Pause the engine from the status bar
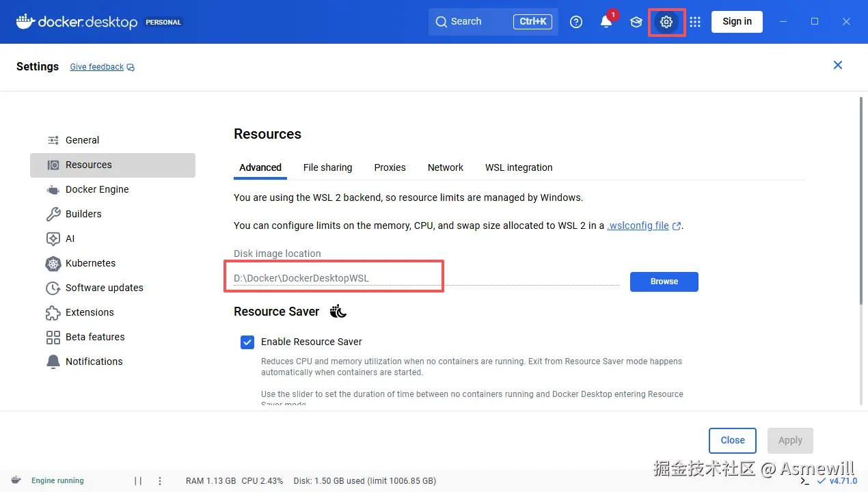 click(138, 481)
